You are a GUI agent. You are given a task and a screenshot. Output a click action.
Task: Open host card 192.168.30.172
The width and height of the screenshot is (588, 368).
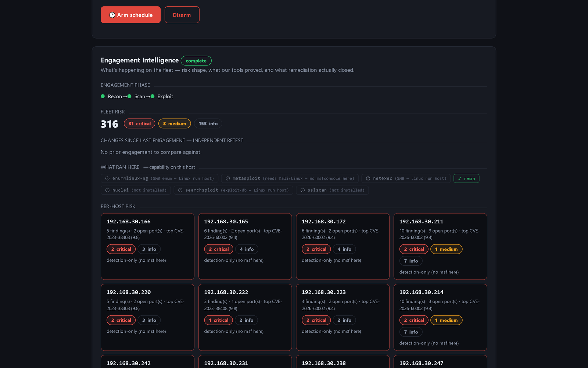[343, 247]
